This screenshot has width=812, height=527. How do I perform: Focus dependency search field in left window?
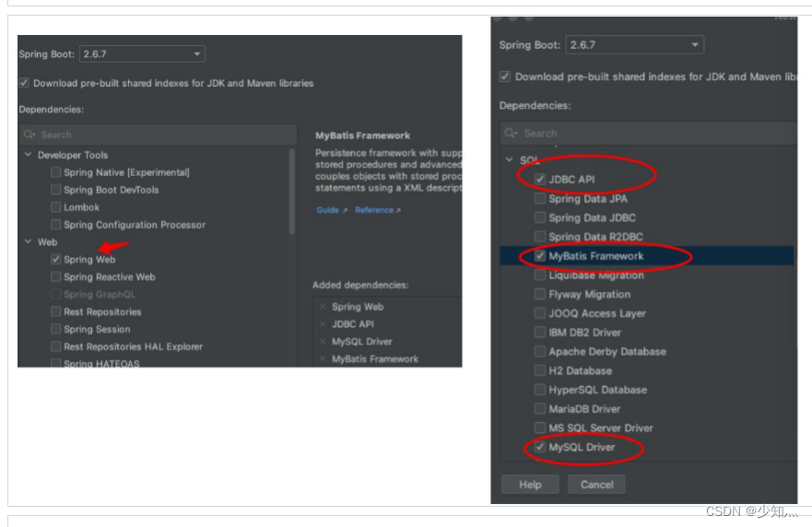pyautogui.click(x=158, y=135)
